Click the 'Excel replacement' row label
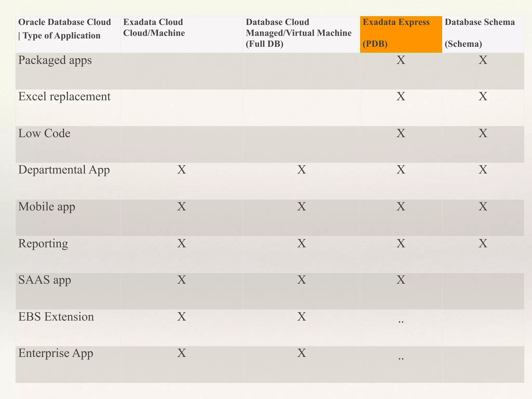The height and width of the screenshot is (399, 532). (x=64, y=97)
